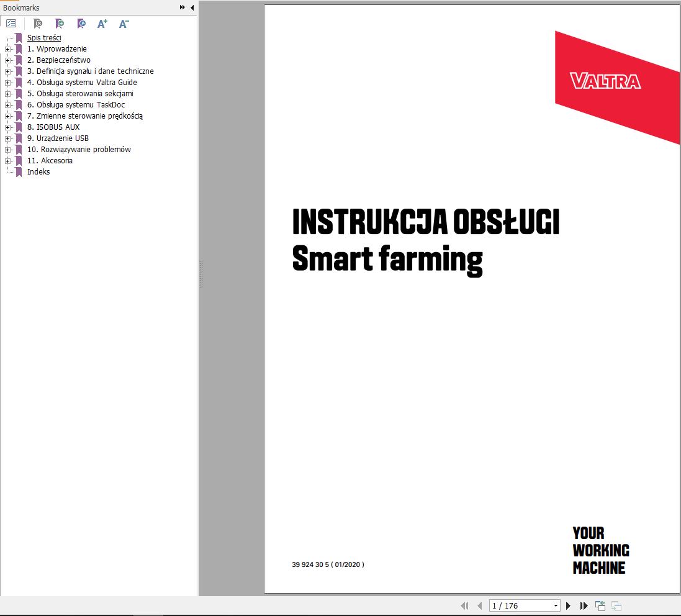The width and height of the screenshot is (681, 616).
Task: Expand the 4. Obsługa systemu Valtra Guide bookmark
Action: (7, 83)
